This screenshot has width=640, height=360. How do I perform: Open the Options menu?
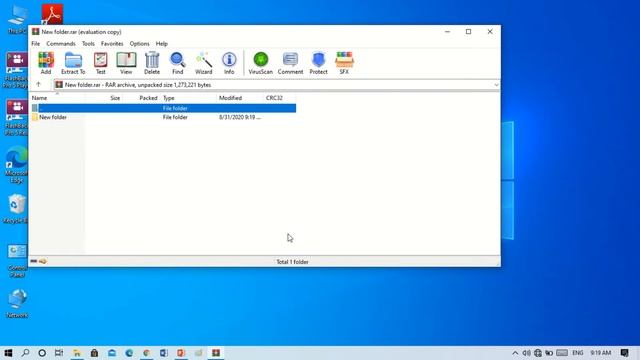[x=140, y=43]
